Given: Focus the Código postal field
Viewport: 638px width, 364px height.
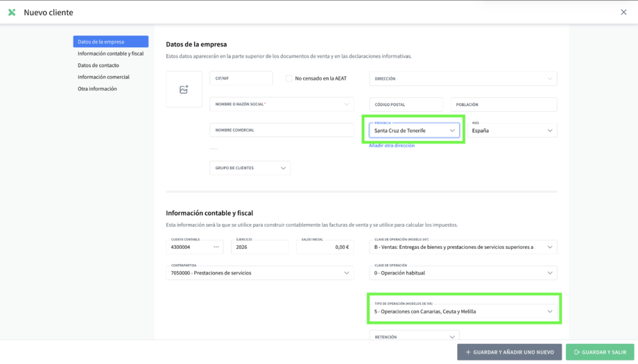Looking at the screenshot, I should (x=406, y=105).
